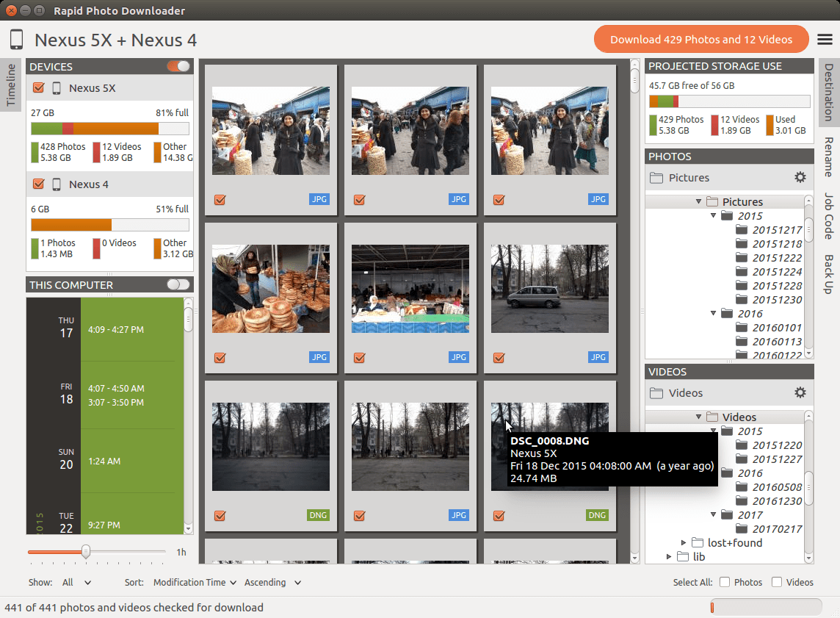Click the Pictures folder icon in Photos header

coord(656,177)
